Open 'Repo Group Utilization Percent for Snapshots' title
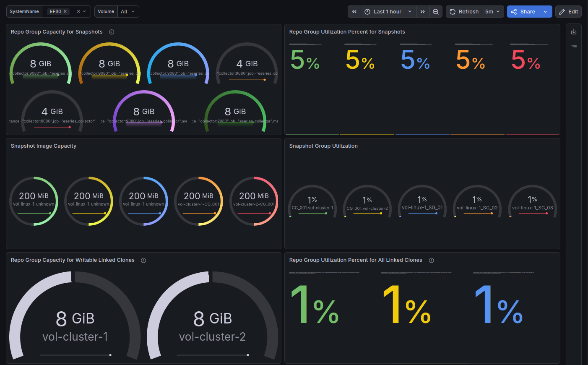 tap(347, 32)
